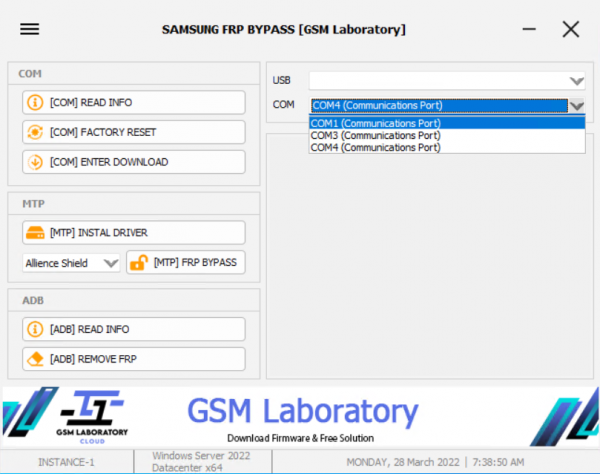Viewport: 600px width, 474px height.
Task: Click the GSM Laboratory banner title
Action: tap(303, 410)
